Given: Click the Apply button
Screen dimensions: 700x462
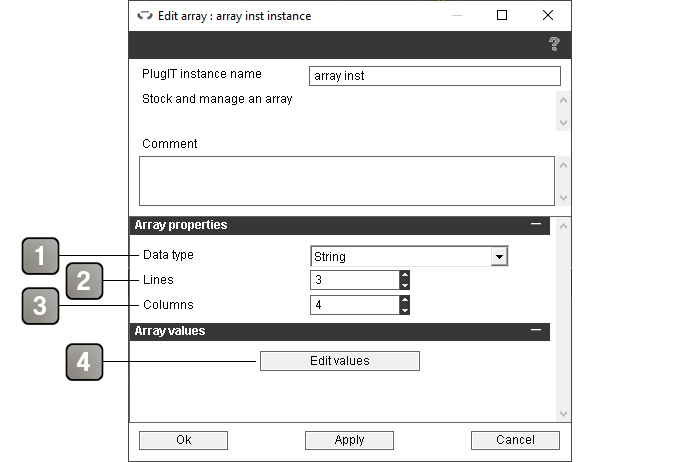Looking at the screenshot, I should coord(349,440).
